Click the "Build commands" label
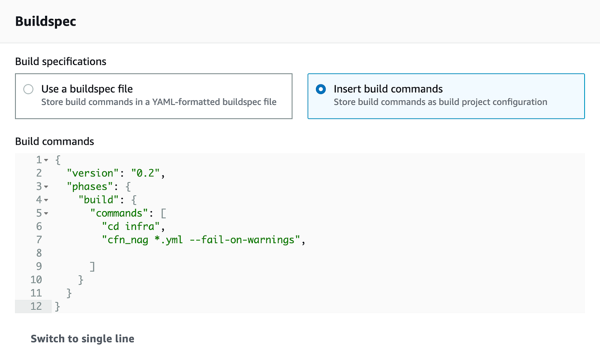This screenshot has width=600, height=364. tap(54, 141)
